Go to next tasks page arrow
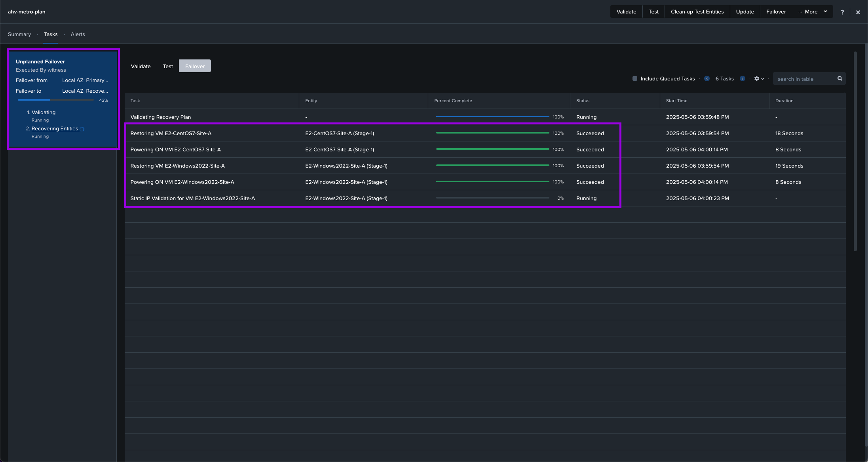The image size is (868, 462). [743, 78]
